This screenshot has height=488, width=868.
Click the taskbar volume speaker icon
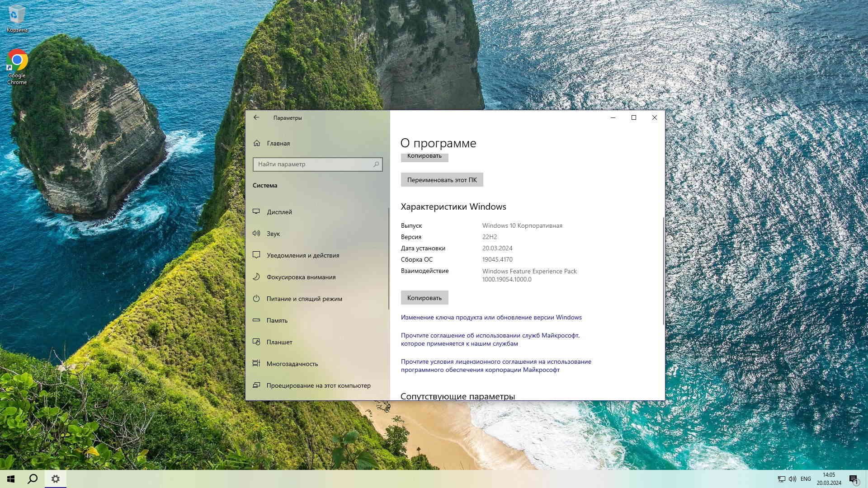tap(792, 479)
